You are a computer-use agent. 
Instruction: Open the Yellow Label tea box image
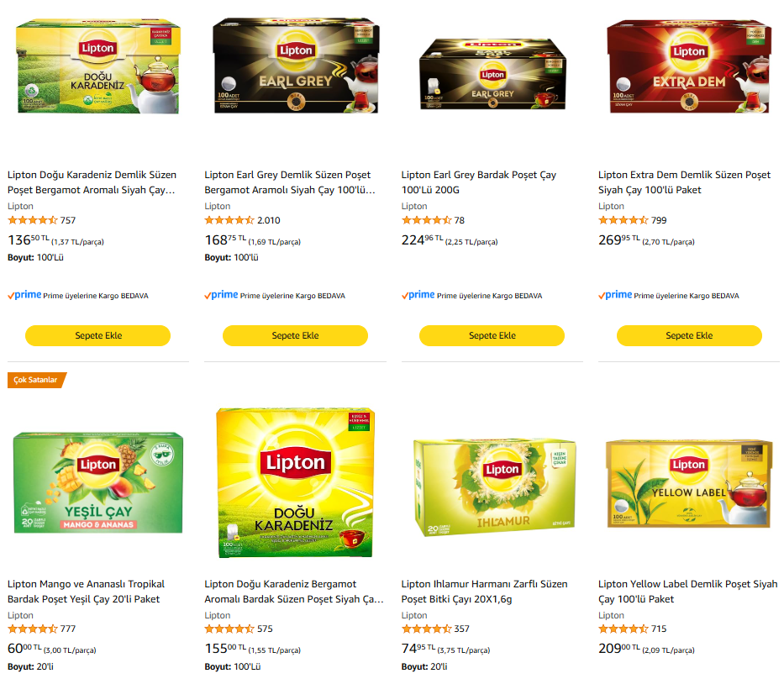click(689, 483)
